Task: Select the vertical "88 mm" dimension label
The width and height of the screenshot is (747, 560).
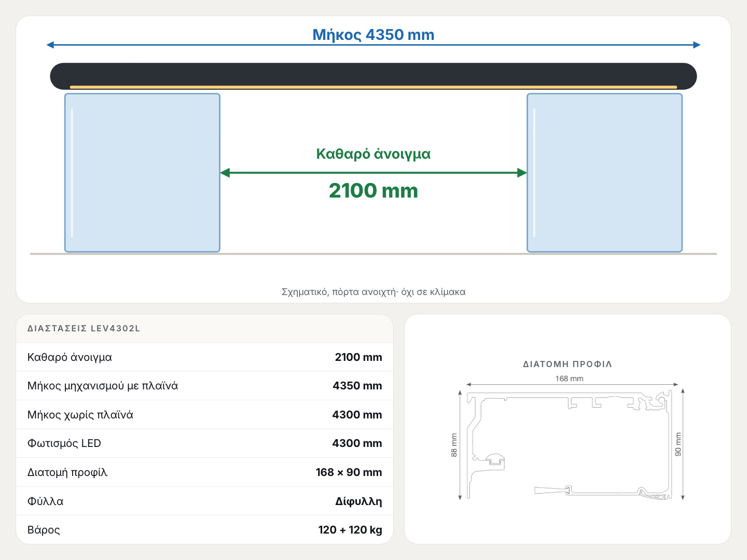Action: tap(454, 445)
